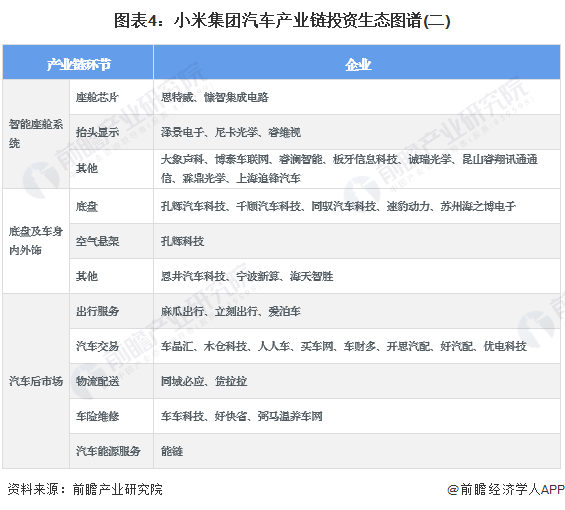This screenshot has width=565, height=510.
Task: Click the 车险维修 cell
Action: 111,416
